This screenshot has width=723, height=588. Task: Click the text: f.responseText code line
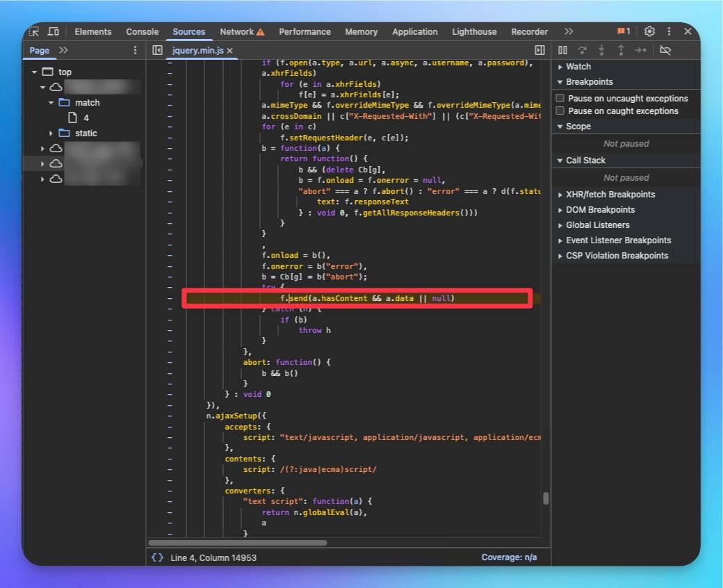click(x=363, y=202)
